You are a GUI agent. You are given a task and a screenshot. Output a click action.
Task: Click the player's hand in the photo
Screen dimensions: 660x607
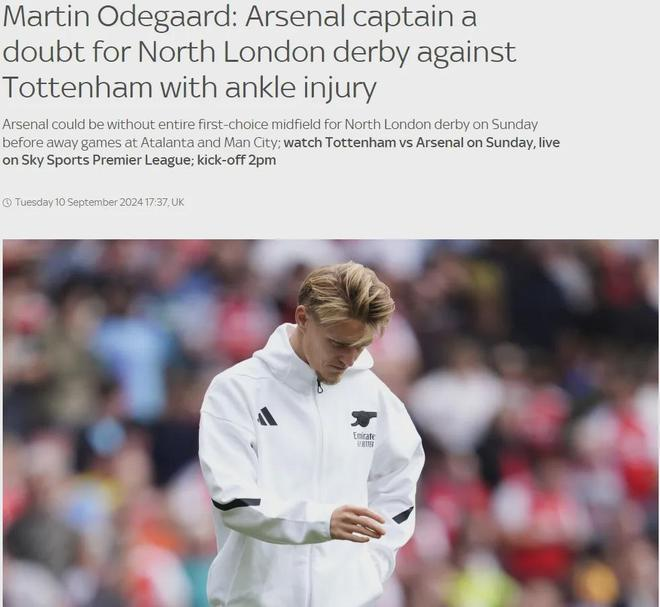click(357, 525)
